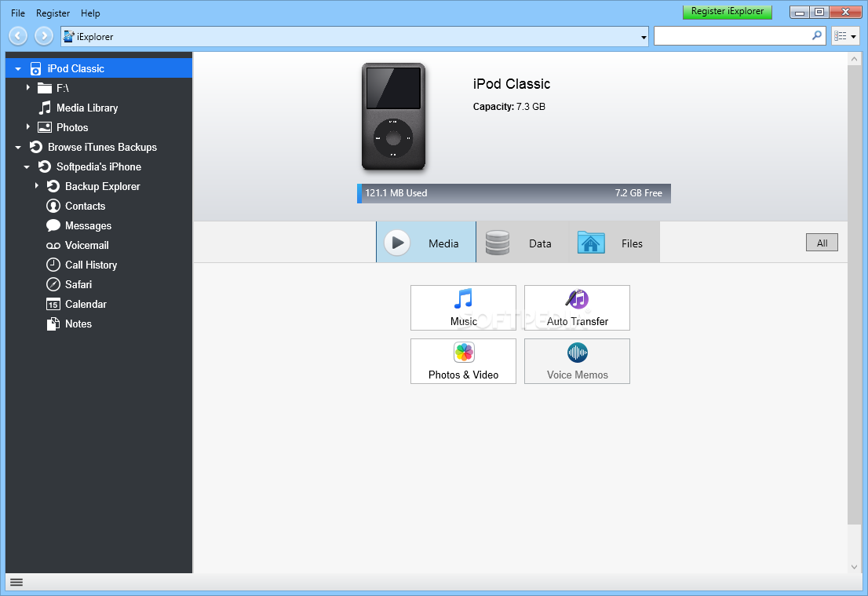The image size is (868, 596).
Task: Expand the Backup Explorer node
Action: pos(37,185)
